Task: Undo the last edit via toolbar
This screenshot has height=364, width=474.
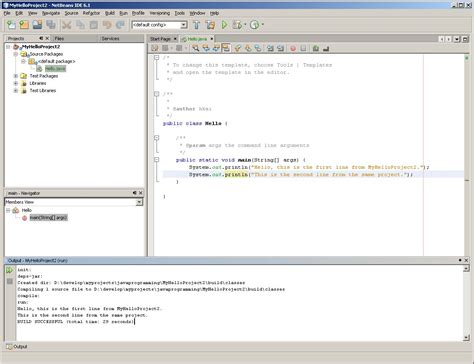Action: point(107,25)
